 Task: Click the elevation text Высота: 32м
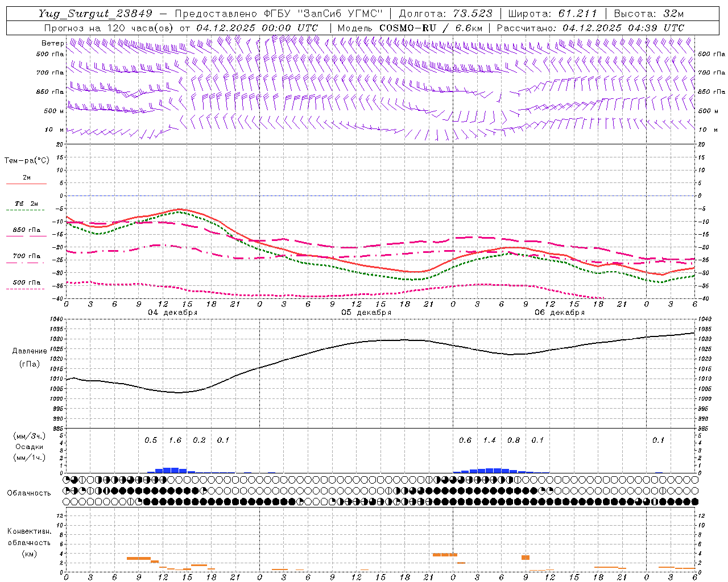648,14
